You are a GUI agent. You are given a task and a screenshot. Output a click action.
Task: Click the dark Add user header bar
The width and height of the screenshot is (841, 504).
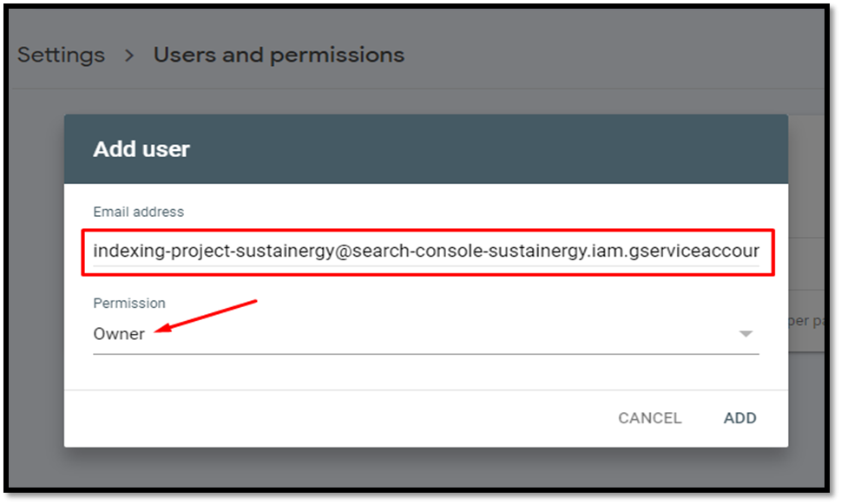click(x=426, y=149)
